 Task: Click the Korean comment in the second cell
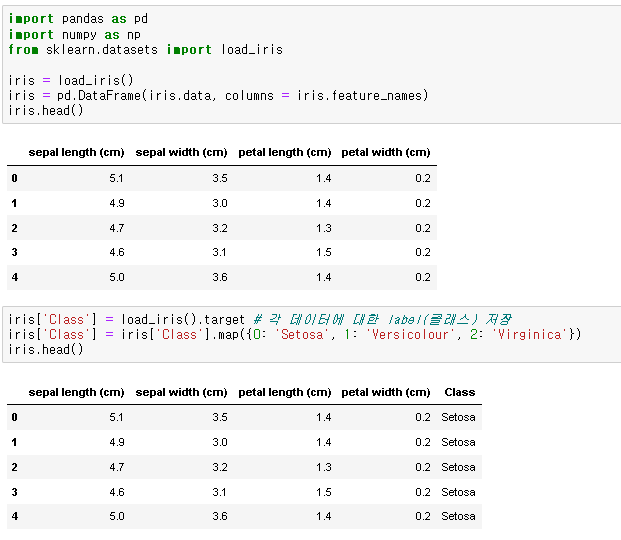pos(382,319)
